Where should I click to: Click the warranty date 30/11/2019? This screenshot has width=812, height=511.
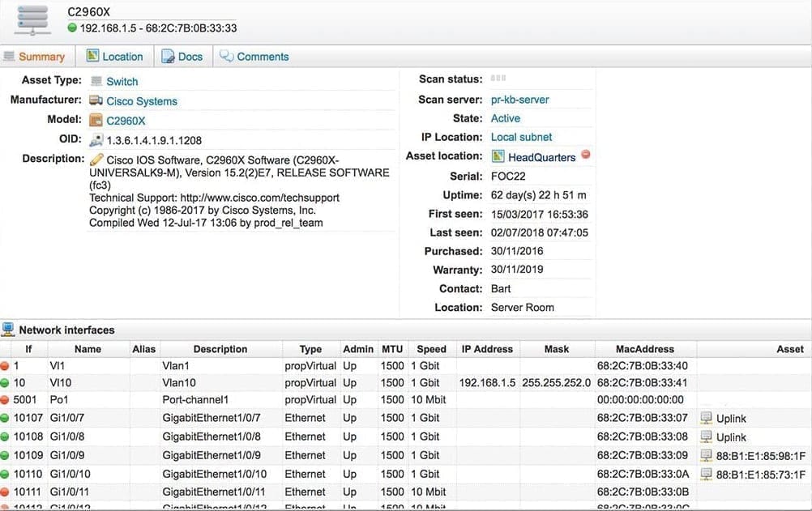517,269
